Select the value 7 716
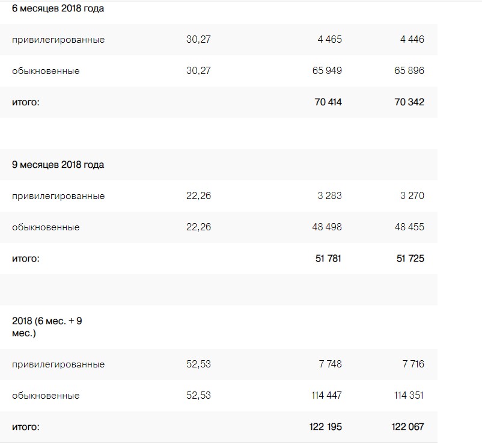Screen dimensions: 482x448 coord(413,364)
